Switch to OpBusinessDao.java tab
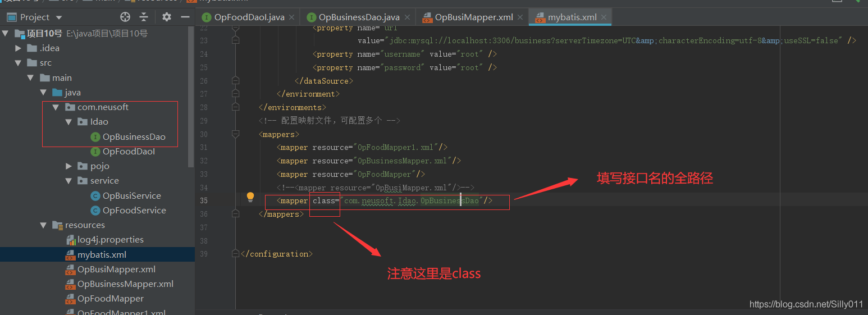This screenshot has width=868, height=315. pyautogui.click(x=359, y=17)
